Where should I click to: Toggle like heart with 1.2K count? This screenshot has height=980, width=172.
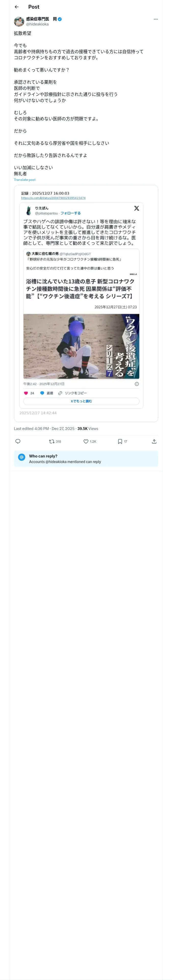pos(90,441)
